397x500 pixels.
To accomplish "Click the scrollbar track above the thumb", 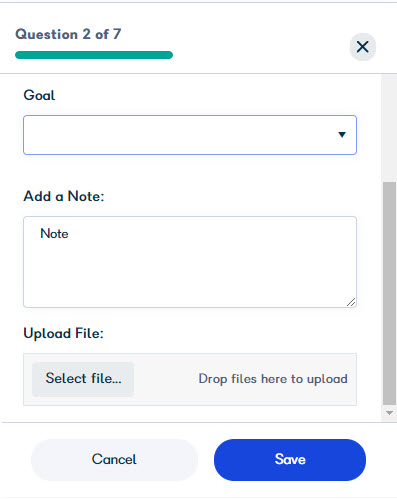I will 389,128.
